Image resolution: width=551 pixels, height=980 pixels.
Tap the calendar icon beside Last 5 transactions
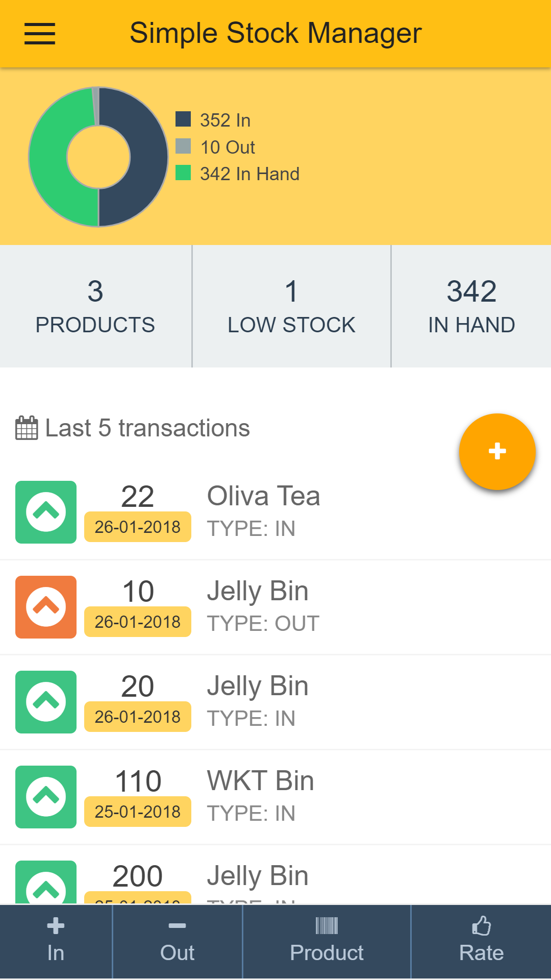click(27, 428)
